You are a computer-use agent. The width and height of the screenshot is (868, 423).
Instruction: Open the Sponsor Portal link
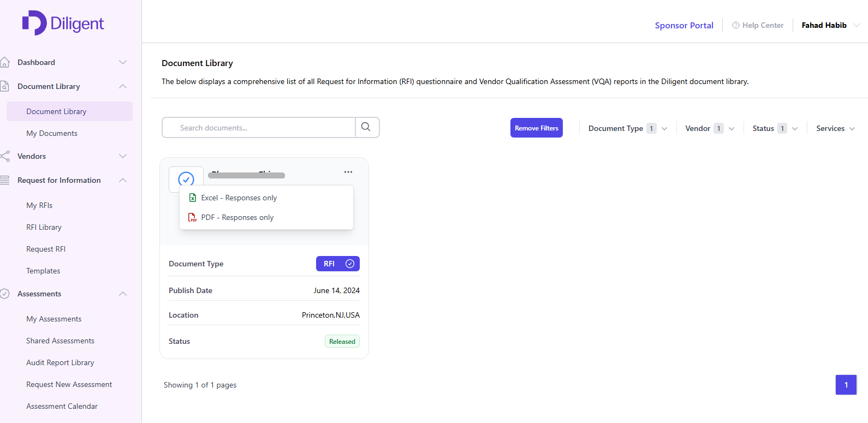[x=684, y=25]
